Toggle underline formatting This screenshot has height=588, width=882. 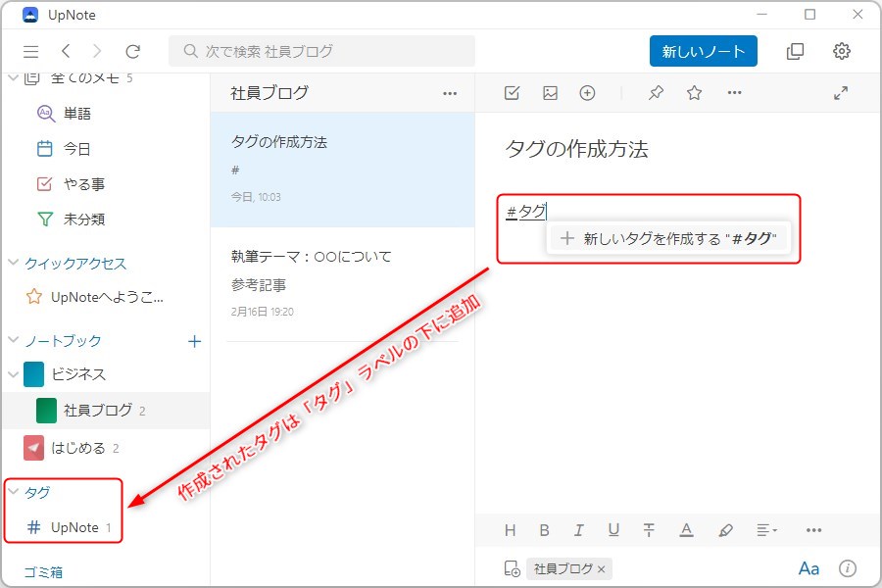click(x=613, y=530)
